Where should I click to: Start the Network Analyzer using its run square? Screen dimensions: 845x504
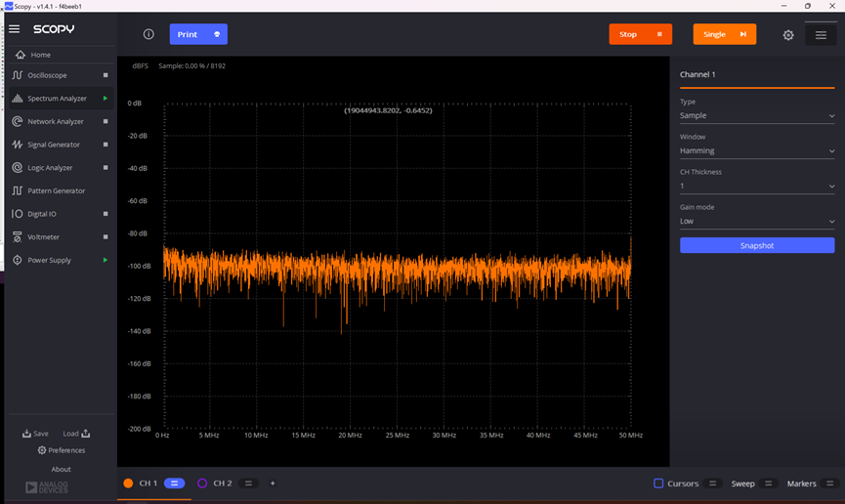[106, 121]
